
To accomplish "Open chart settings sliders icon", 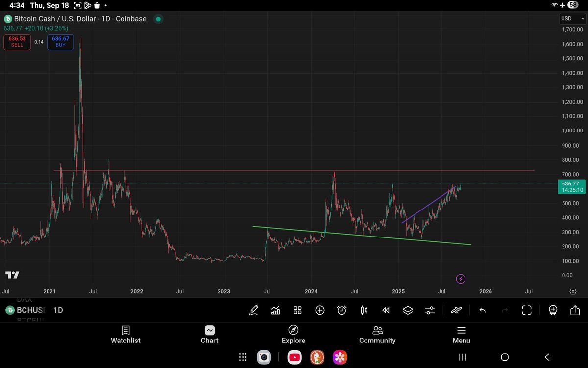I will (430, 310).
